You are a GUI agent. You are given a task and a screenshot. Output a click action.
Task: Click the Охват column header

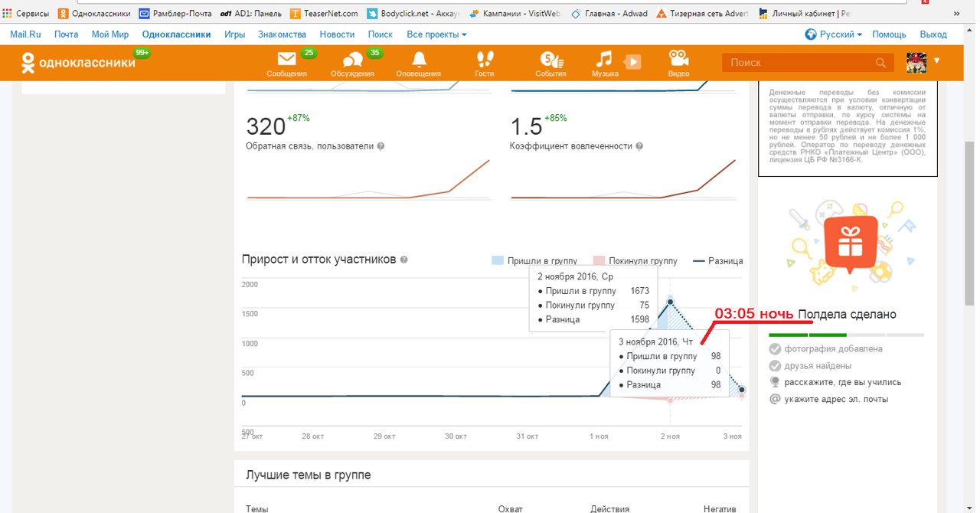click(x=511, y=509)
